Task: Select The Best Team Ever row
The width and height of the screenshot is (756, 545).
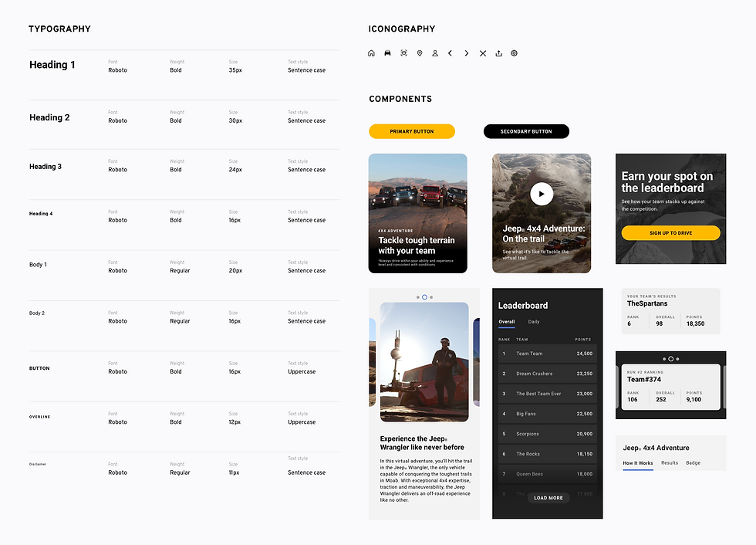Action: tap(547, 394)
